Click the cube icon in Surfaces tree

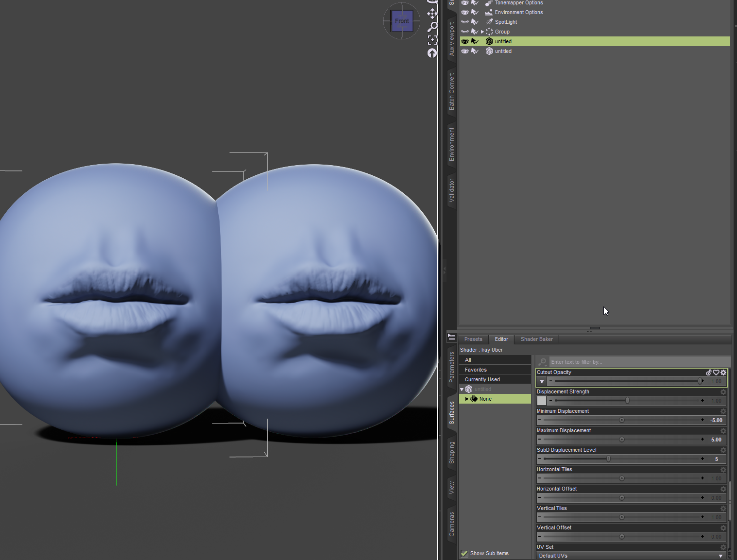pyautogui.click(x=469, y=389)
